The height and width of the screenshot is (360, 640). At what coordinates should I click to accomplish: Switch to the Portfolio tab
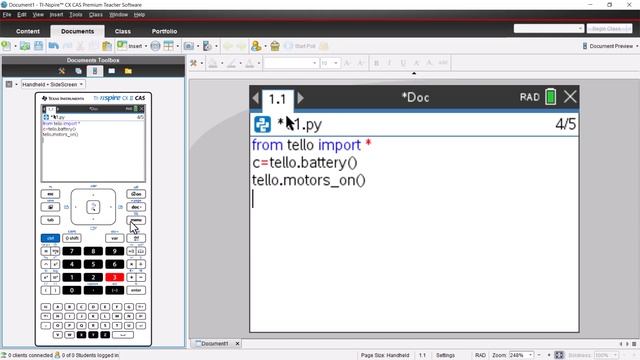coord(164,31)
